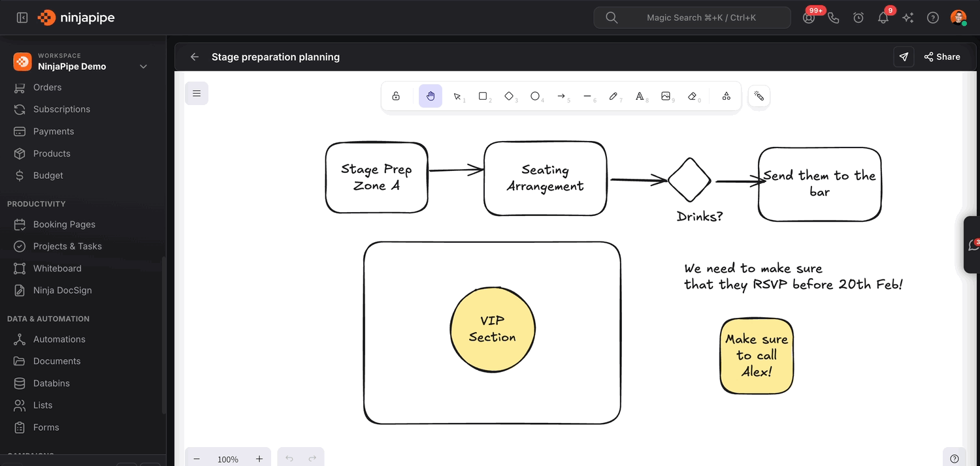Choose the Arrow drawing tool
This screenshot has width=980, height=466.
pos(561,96)
